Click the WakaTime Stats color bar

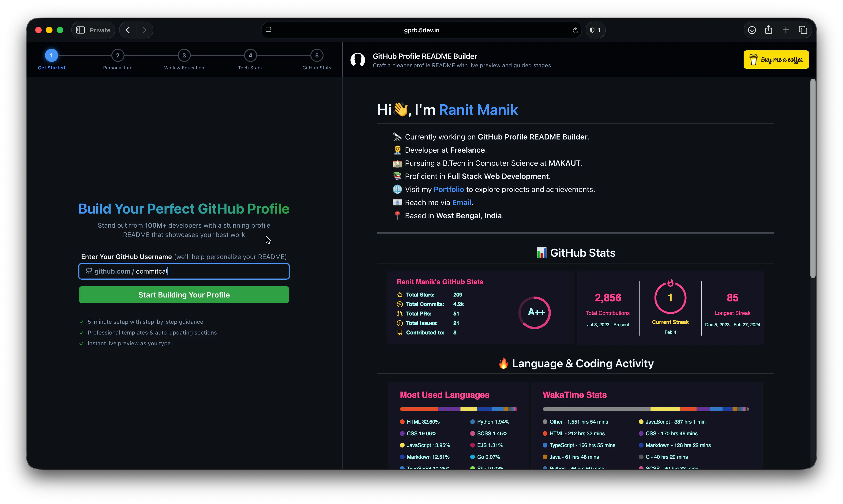[x=646, y=409]
